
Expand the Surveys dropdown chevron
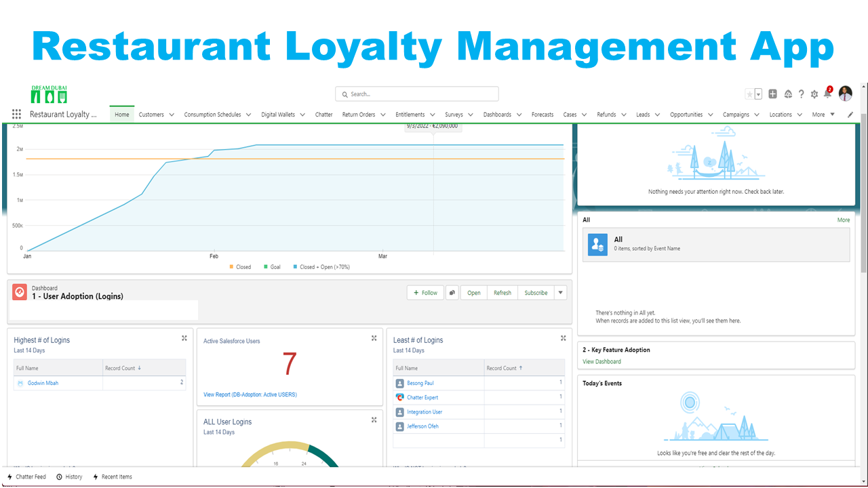coord(471,115)
